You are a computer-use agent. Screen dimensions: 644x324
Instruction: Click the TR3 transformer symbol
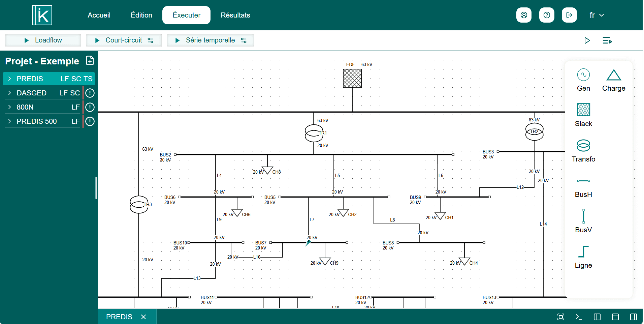pos(139,204)
